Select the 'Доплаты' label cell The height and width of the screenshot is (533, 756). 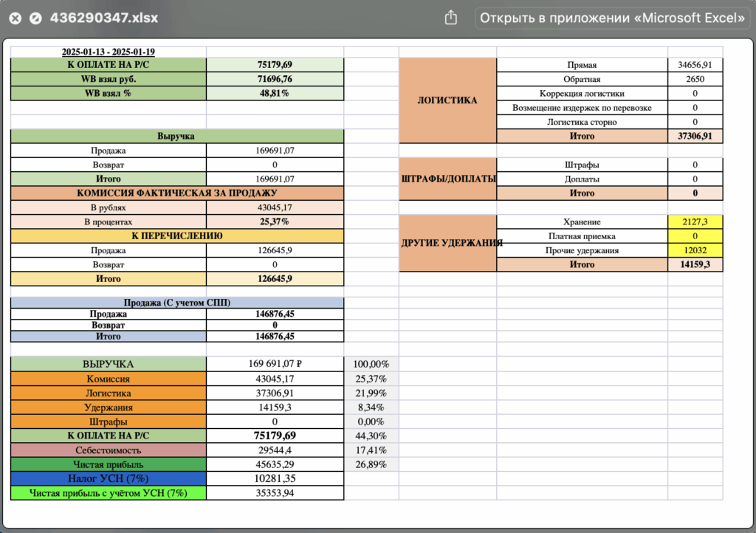pos(582,179)
